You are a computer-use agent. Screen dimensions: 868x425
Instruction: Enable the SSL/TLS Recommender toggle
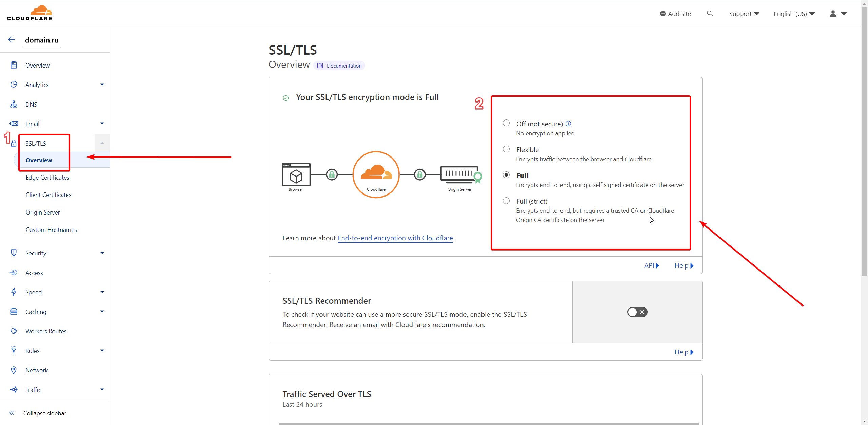[x=637, y=312]
